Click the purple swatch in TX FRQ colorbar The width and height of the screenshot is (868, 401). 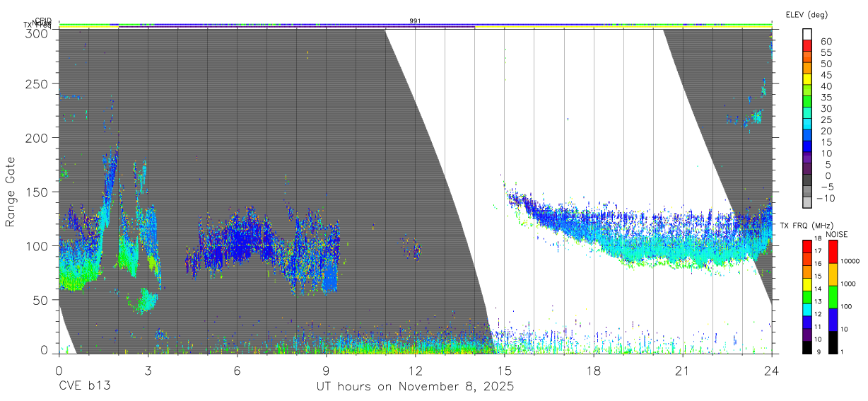[x=808, y=333]
